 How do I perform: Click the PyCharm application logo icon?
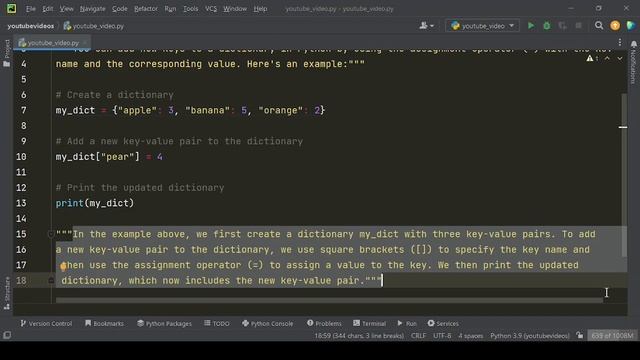point(11,9)
